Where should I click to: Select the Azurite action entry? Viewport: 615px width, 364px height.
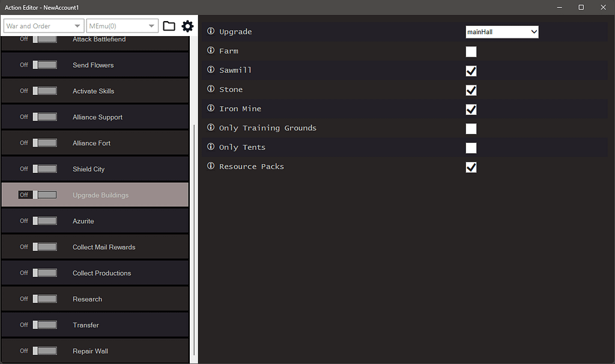(x=95, y=220)
